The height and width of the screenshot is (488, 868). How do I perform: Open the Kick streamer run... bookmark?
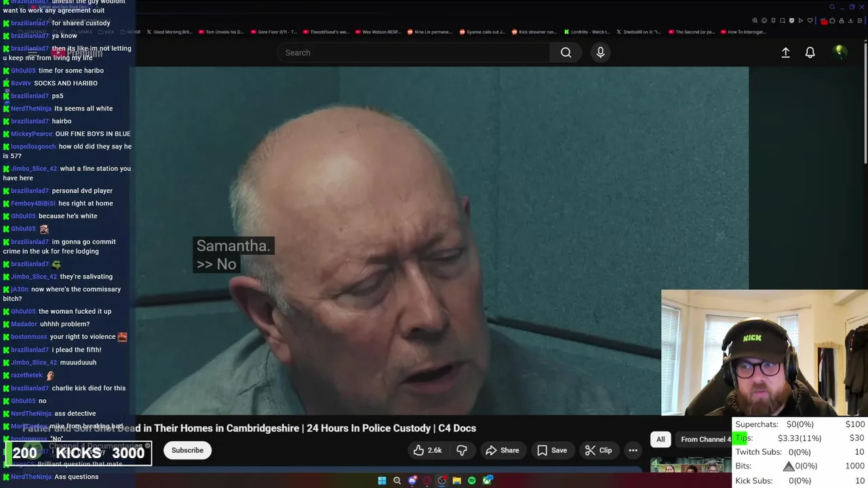click(x=534, y=32)
